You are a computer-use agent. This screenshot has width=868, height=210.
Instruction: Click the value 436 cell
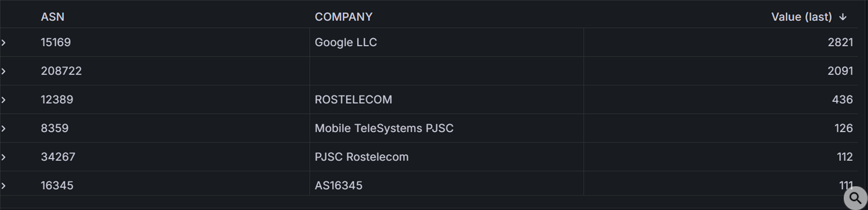[721, 100]
